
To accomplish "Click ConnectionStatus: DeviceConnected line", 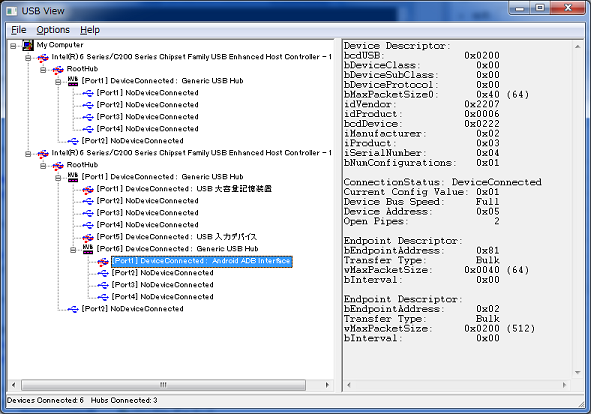I will point(442,182).
